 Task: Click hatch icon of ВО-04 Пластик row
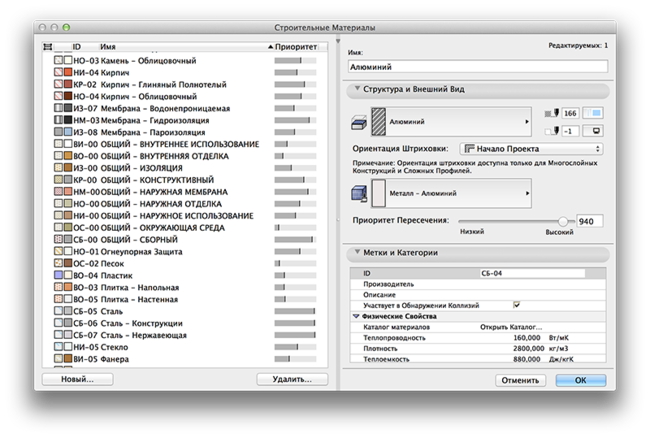[x=58, y=275]
